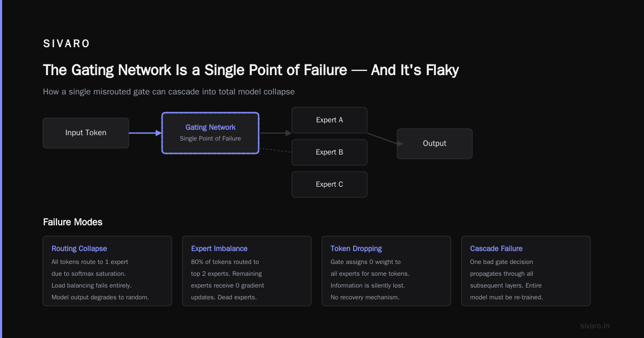Viewport: 644px width, 338px height.
Task: Click the 'Single Point of Failure' node caption
Action: (x=210, y=138)
